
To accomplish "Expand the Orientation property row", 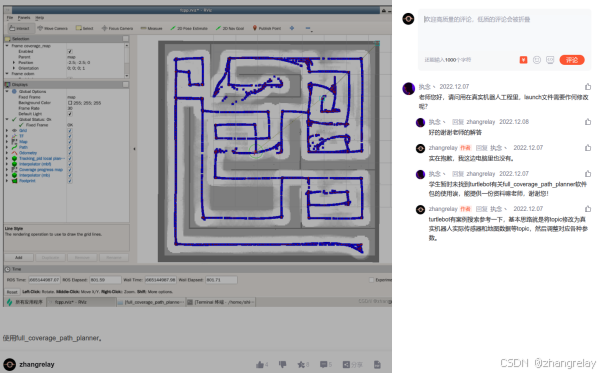I will point(14,68).
